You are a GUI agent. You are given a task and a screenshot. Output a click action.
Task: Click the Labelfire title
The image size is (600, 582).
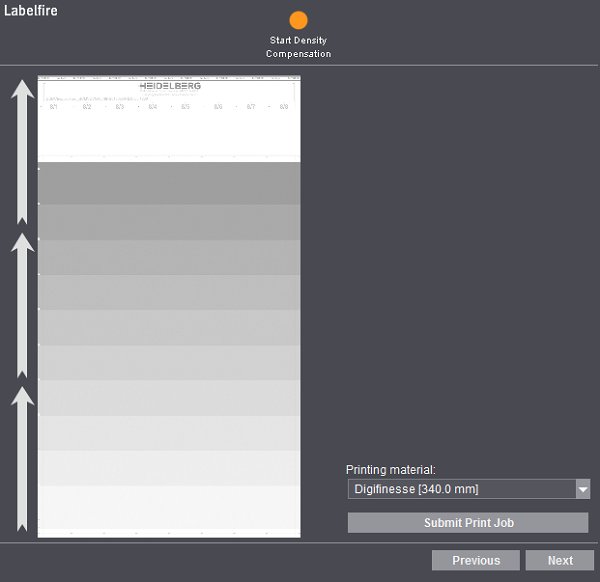point(31,10)
